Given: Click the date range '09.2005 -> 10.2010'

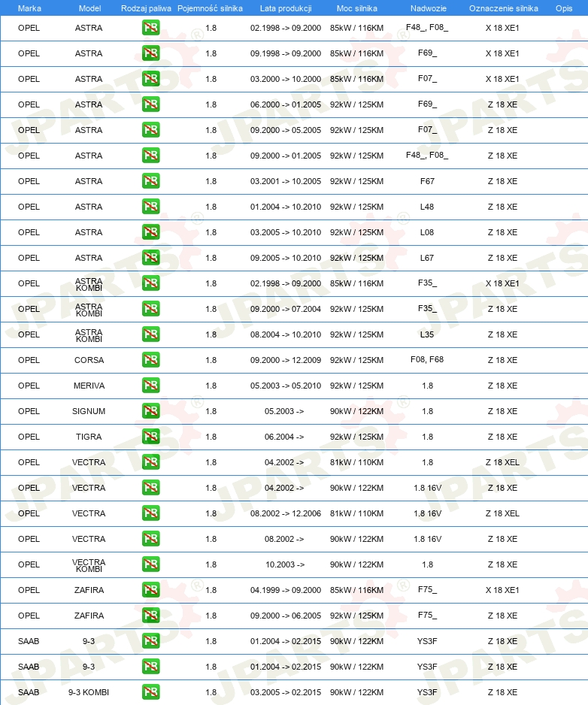Looking at the screenshot, I should tap(286, 258).
